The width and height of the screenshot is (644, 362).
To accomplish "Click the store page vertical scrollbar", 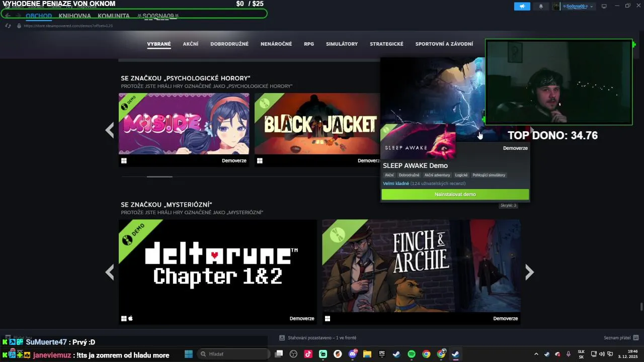I will (x=641, y=307).
